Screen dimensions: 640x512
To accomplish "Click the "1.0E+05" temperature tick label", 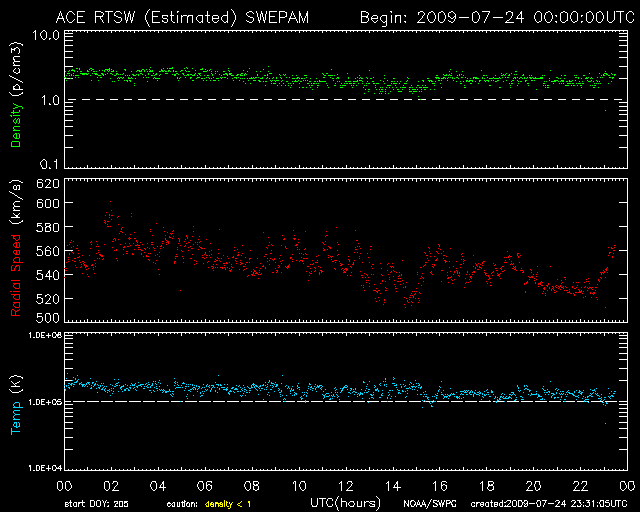I will (45, 402).
